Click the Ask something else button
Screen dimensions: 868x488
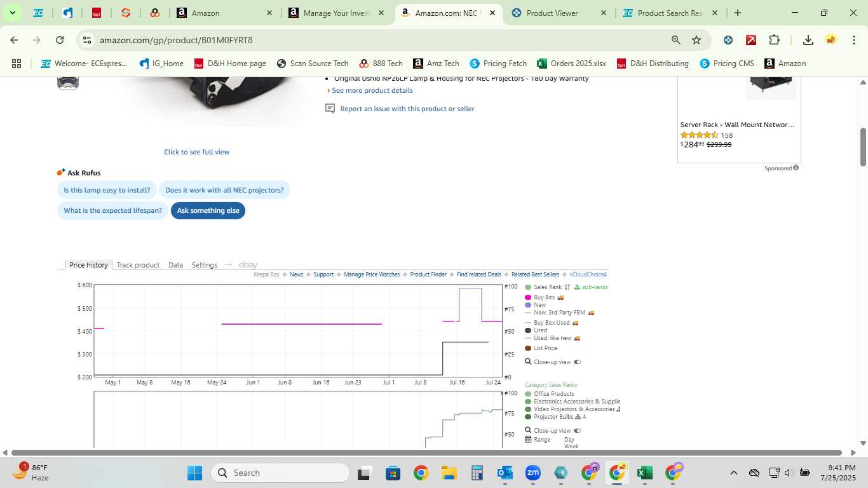[x=208, y=210]
